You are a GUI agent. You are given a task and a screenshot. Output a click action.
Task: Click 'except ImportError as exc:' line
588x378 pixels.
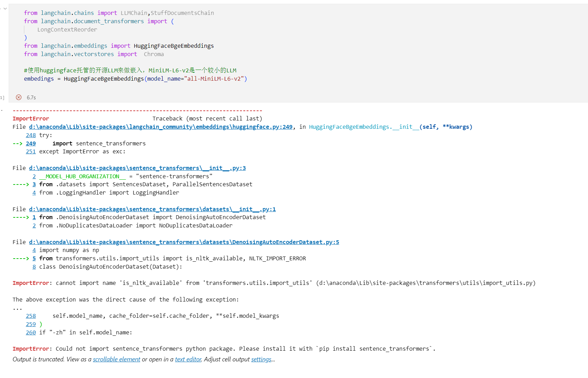coord(82,151)
